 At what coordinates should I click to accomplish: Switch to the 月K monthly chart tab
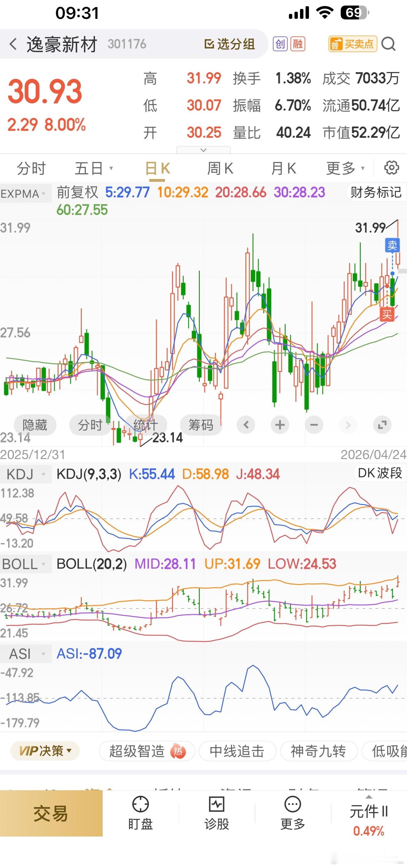(x=283, y=168)
